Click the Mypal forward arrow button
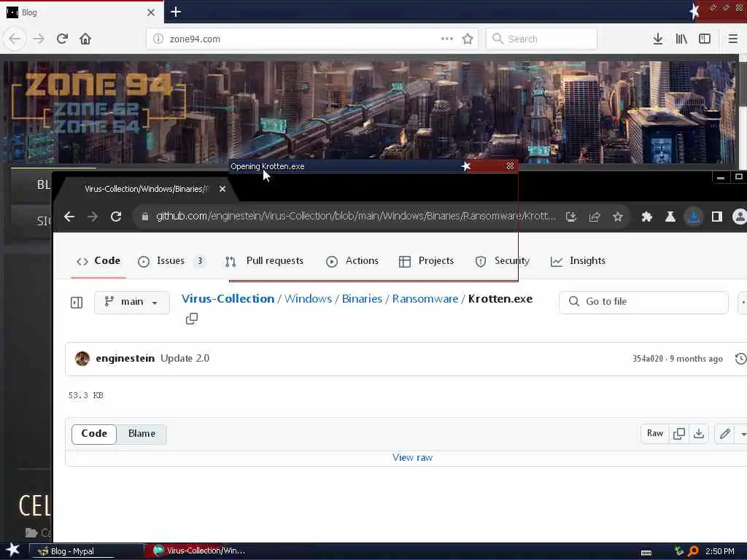The height and width of the screenshot is (560, 747). pyautogui.click(x=39, y=39)
